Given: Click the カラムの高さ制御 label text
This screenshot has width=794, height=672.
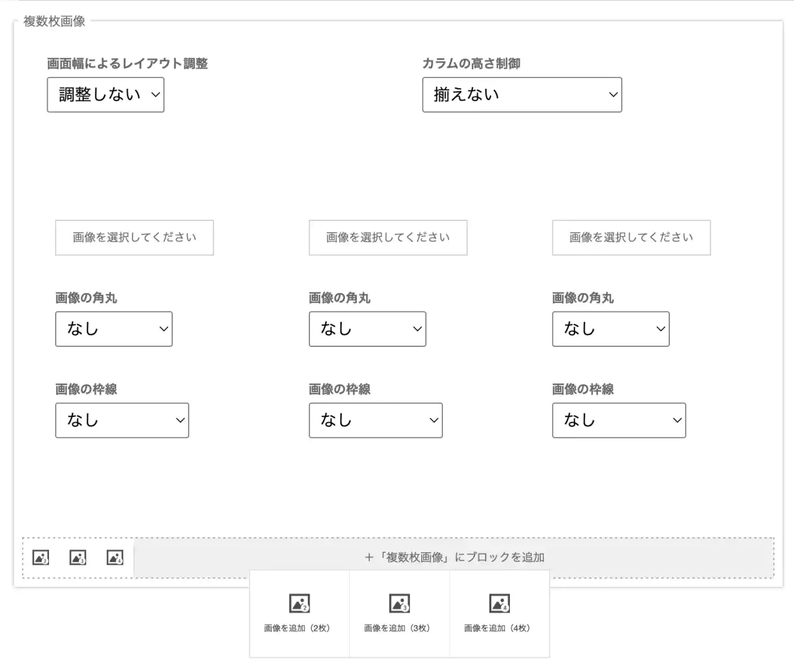Looking at the screenshot, I should coord(471,63).
